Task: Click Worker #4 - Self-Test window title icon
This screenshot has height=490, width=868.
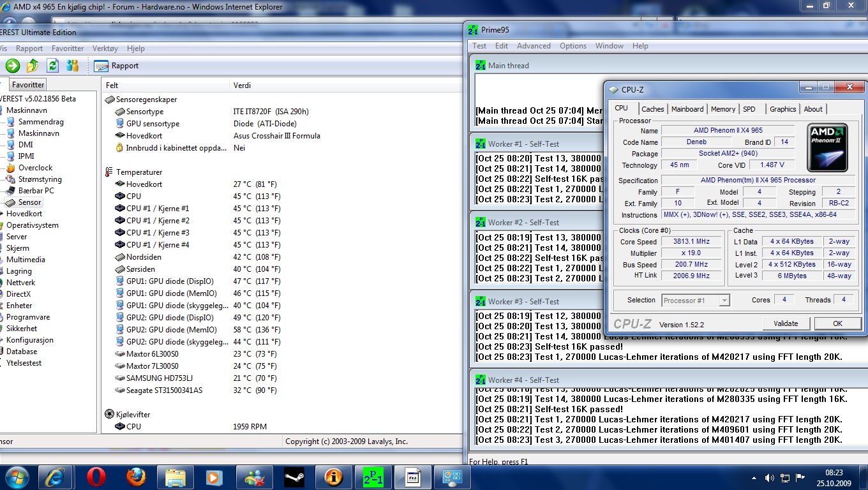Action: (x=481, y=380)
